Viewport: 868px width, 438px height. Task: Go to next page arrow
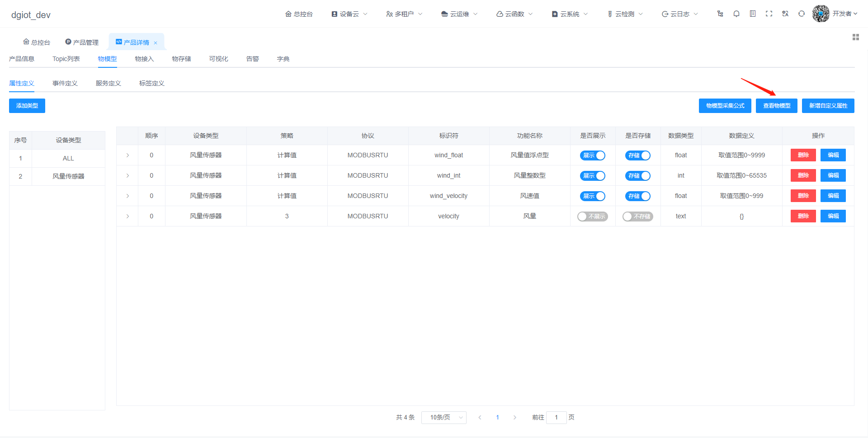point(515,417)
